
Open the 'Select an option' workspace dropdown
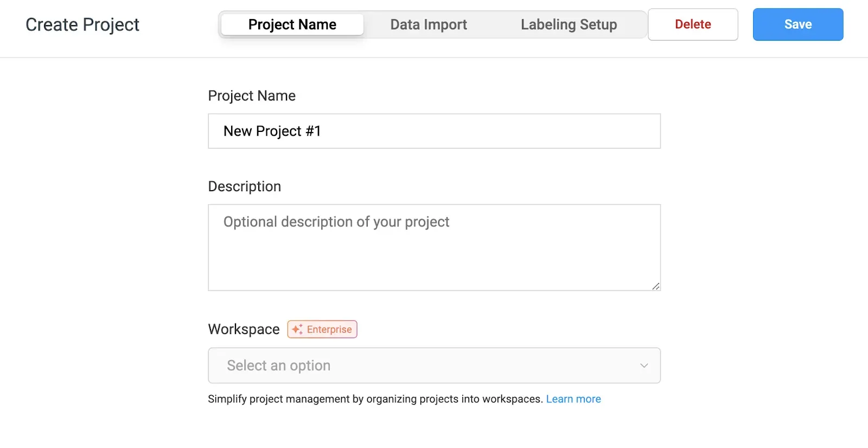pyautogui.click(x=434, y=365)
